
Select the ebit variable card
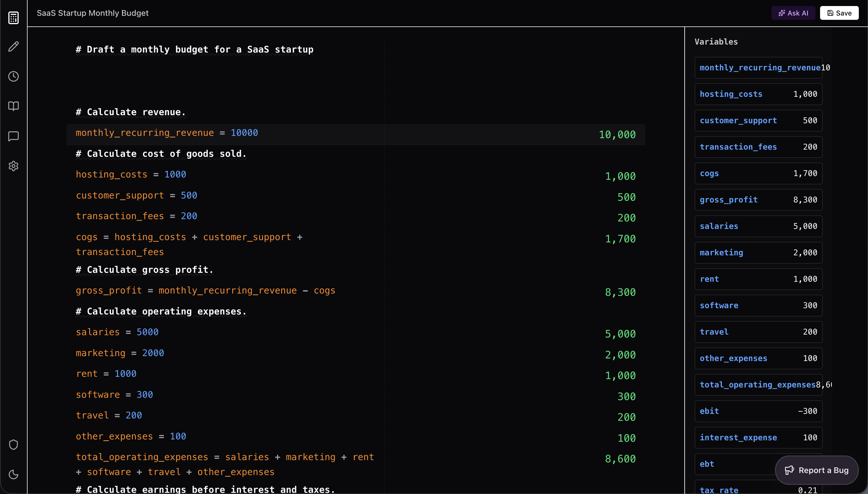[x=758, y=411]
